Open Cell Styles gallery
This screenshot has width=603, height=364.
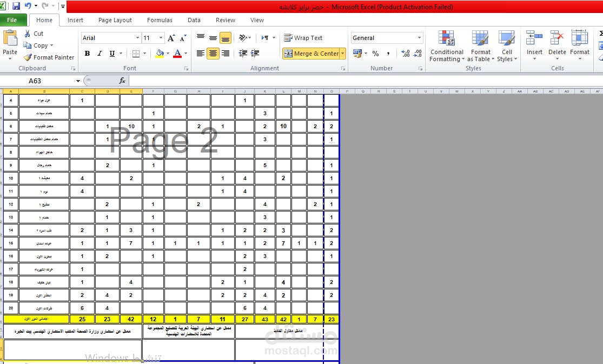pyautogui.click(x=507, y=46)
